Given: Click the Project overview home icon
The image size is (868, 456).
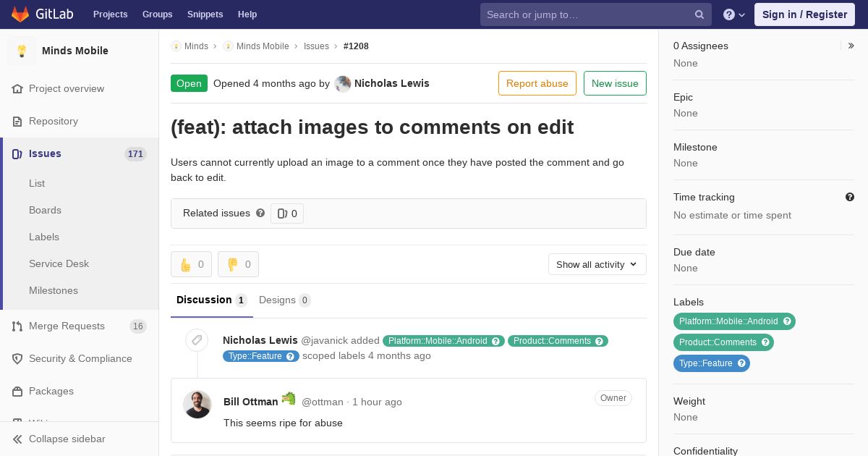Looking at the screenshot, I should click(x=17, y=88).
